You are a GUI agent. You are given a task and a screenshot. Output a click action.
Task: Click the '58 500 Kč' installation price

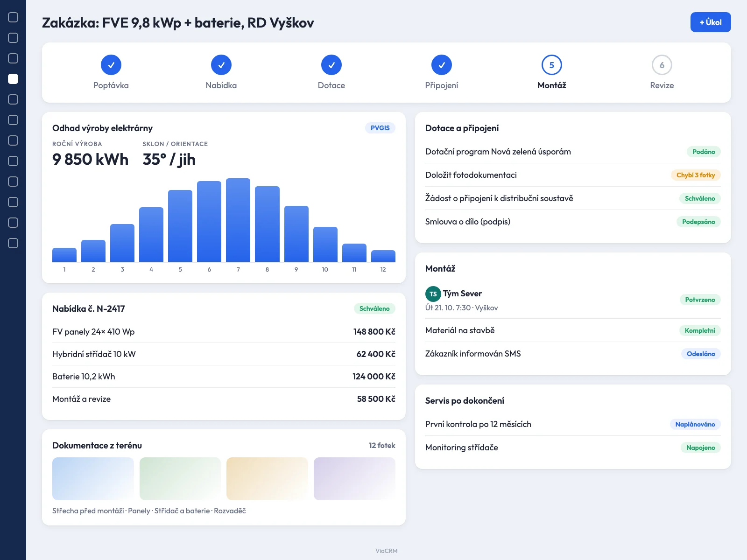tap(376, 399)
